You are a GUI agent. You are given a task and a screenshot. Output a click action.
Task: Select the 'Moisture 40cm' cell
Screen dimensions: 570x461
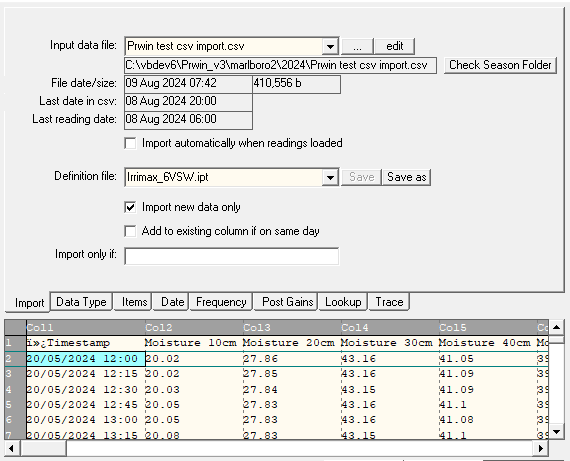(x=488, y=343)
